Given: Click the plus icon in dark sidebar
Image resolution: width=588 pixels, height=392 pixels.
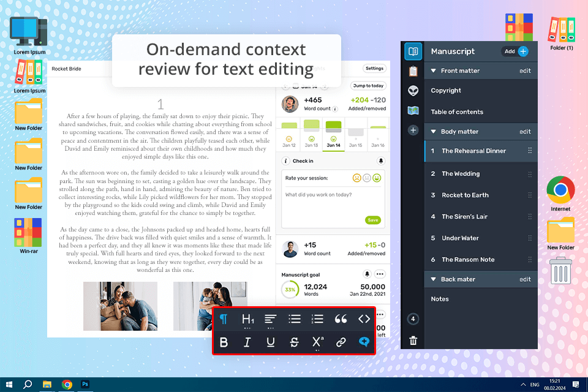Looking at the screenshot, I should pyautogui.click(x=413, y=130).
